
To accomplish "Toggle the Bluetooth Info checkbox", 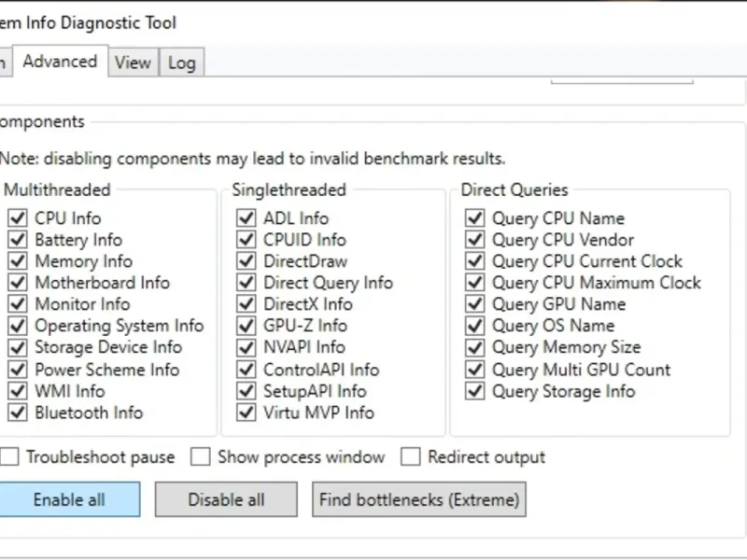I will tap(17, 413).
